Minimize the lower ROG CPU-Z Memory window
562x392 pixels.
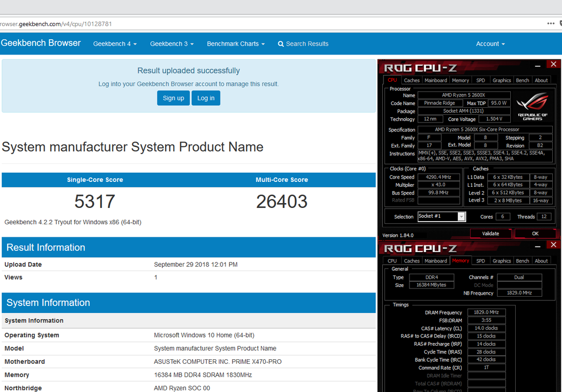[537, 246]
